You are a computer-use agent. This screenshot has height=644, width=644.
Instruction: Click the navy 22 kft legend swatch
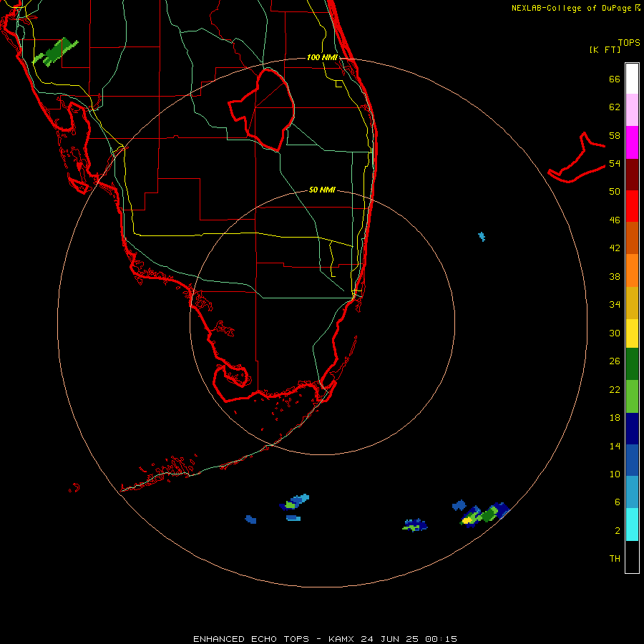pyautogui.click(x=632, y=429)
